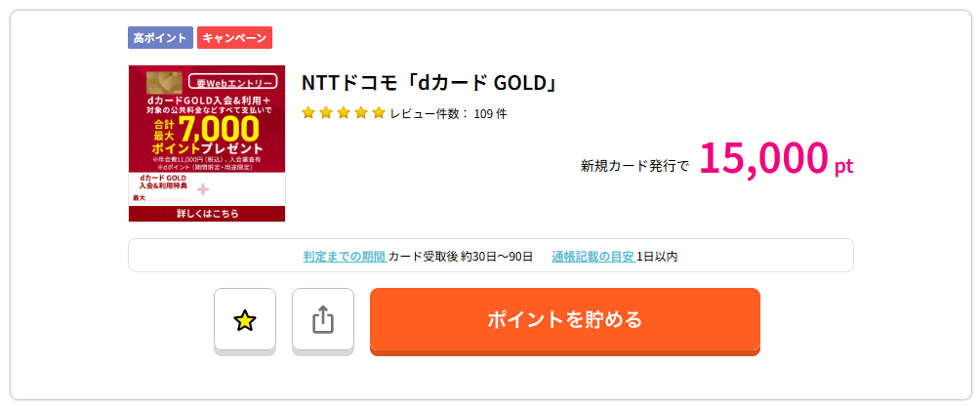Screen dimensions: 980x406
Task: Select the 高ポイント tag
Action: point(160,38)
